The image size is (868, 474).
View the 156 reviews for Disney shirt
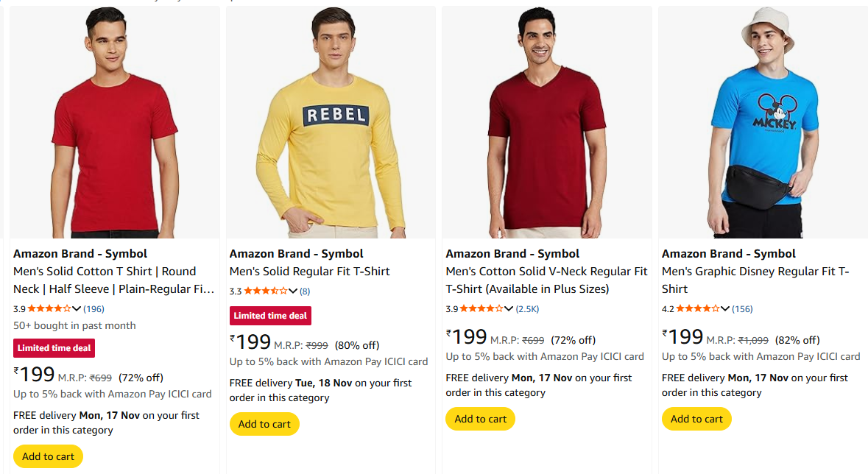point(743,309)
